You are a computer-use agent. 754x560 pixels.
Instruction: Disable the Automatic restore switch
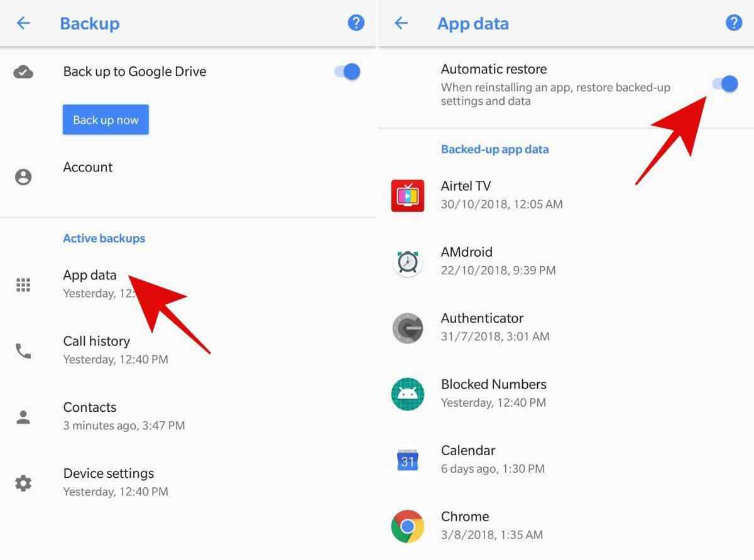[x=724, y=84]
